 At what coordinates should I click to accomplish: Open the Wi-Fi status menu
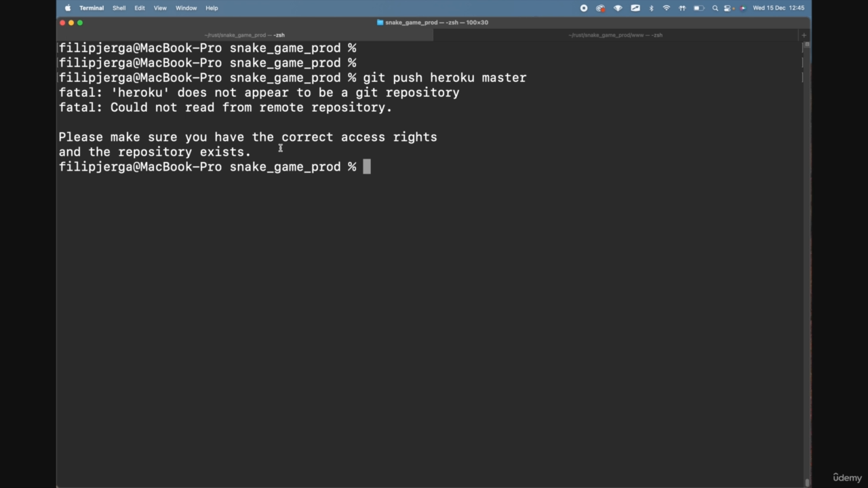(x=667, y=8)
